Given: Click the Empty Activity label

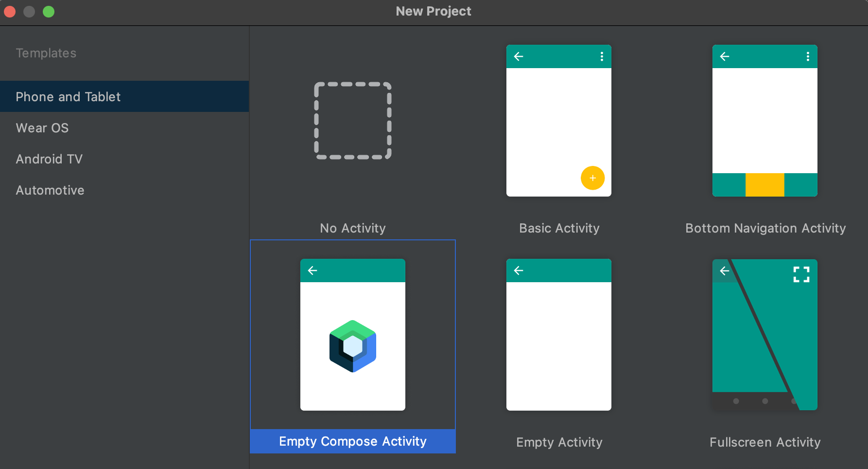Looking at the screenshot, I should [x=559, y=442].
